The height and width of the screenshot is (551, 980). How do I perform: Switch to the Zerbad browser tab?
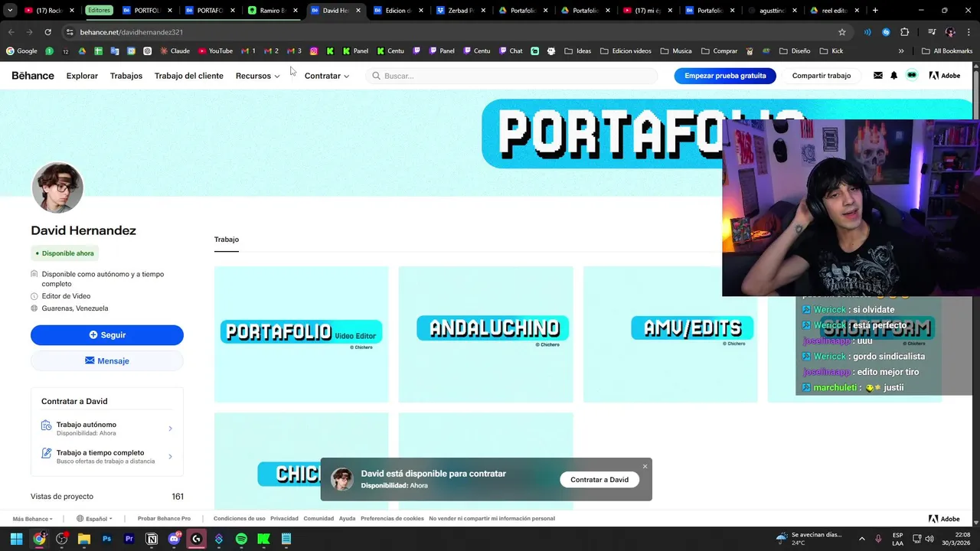(x=462, y=11)
